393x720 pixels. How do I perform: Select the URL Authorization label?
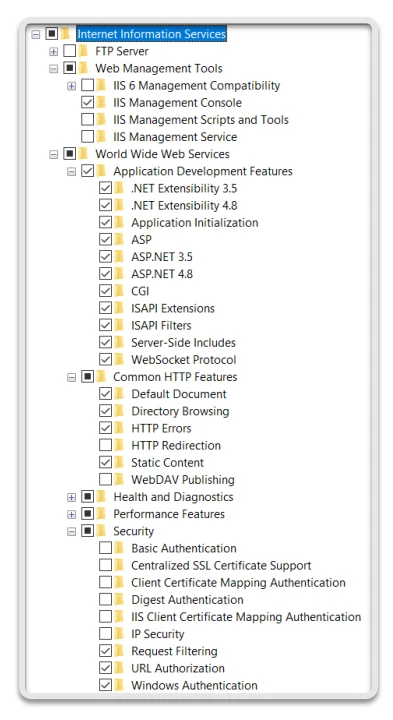coord(178,668)
